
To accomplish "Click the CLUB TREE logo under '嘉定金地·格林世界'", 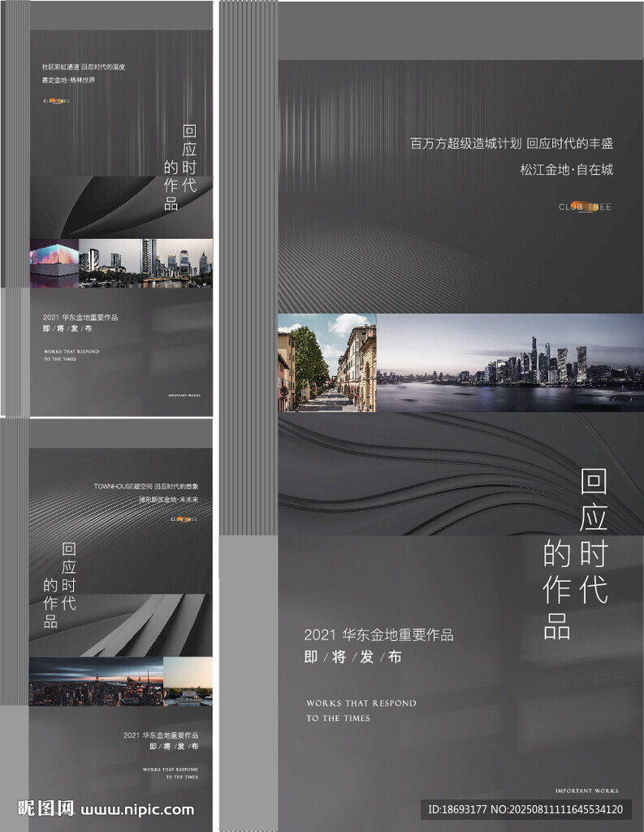I will [56, 100].
